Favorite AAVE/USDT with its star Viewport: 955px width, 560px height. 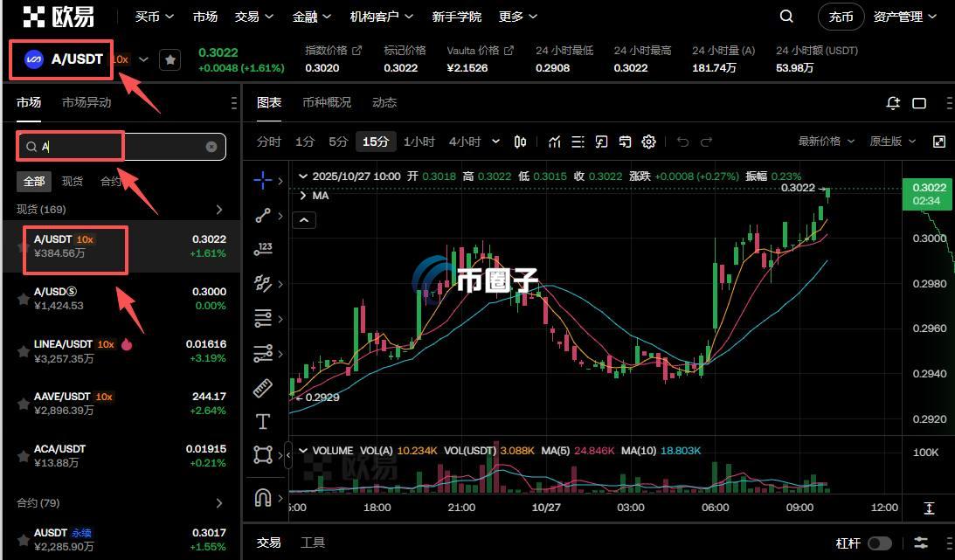coord(24,403)
